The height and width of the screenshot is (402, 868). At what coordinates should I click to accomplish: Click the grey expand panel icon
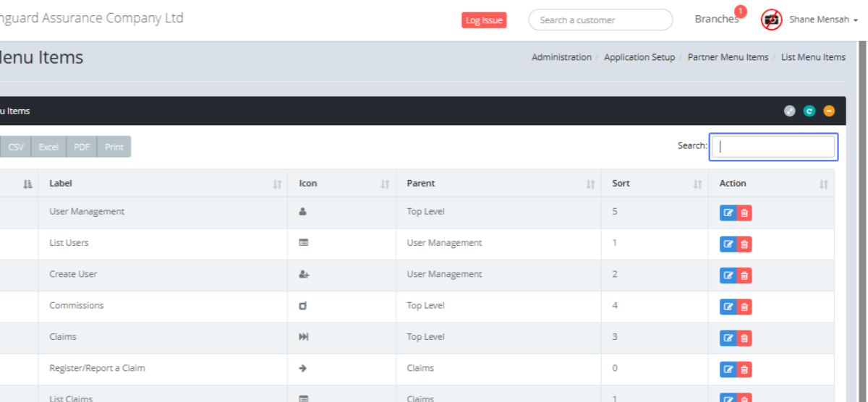tap(790, 111)
